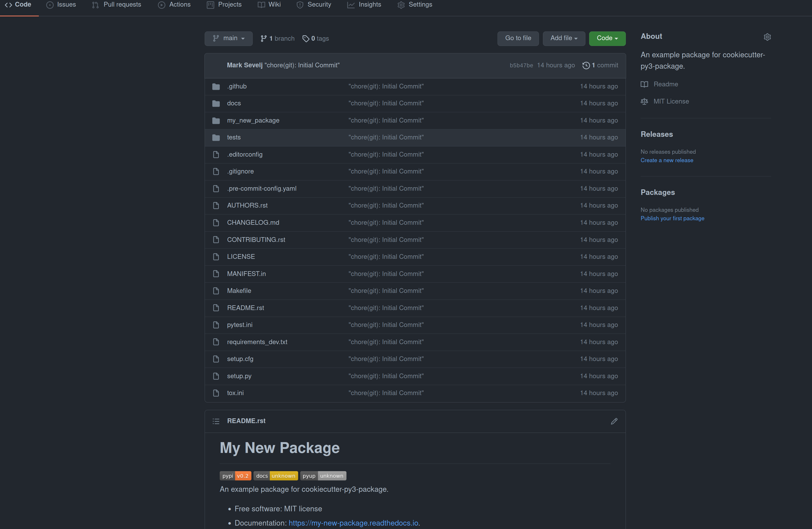Open requirements_dev.txt file
The height and width of the screenshot is (529, 812).
tap(257, 342)
